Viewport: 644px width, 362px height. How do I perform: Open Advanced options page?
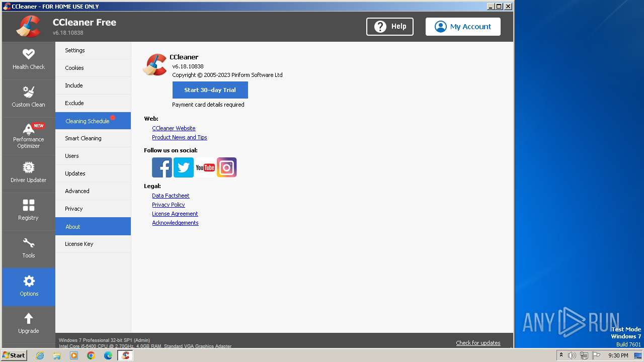point(93,191)
